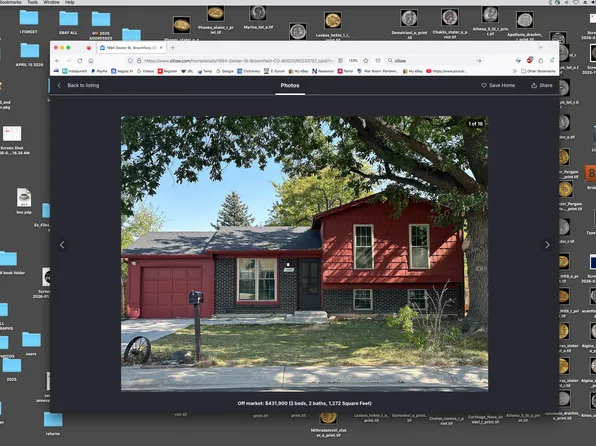
Task: Click the 120% zoom level indicator
Action: 353,60
